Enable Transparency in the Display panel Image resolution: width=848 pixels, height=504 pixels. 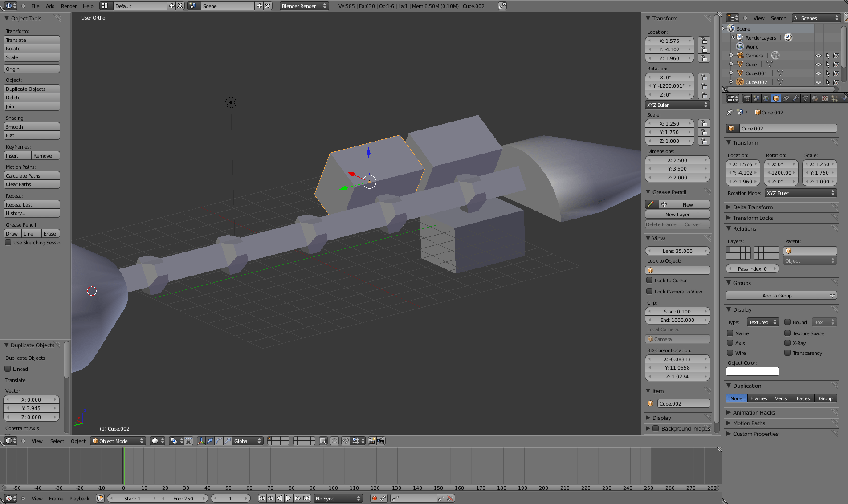click(x=787, y=353)
